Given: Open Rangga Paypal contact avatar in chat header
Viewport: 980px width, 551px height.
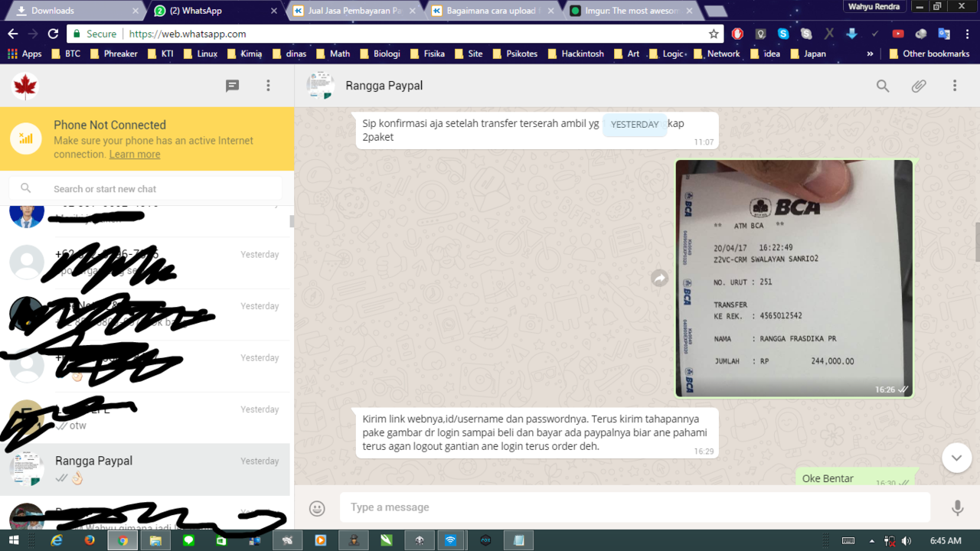Looking at the screenshot, I should tap(321, 86).
